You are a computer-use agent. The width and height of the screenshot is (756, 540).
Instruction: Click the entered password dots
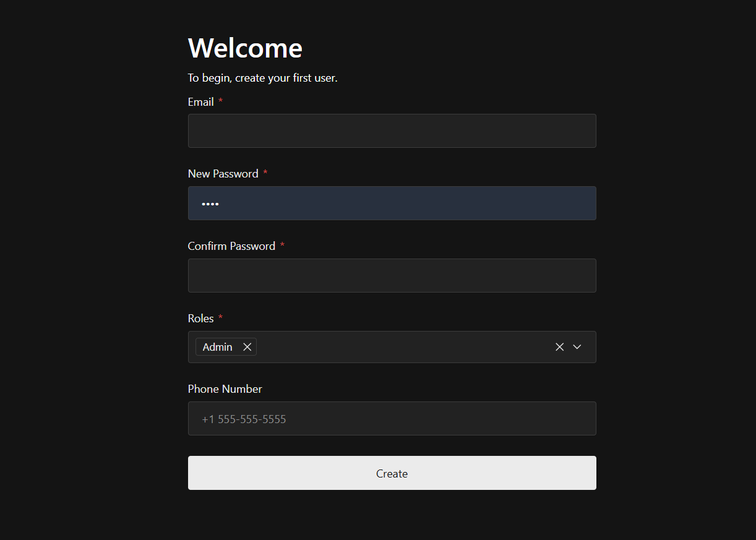coord(210,203)
